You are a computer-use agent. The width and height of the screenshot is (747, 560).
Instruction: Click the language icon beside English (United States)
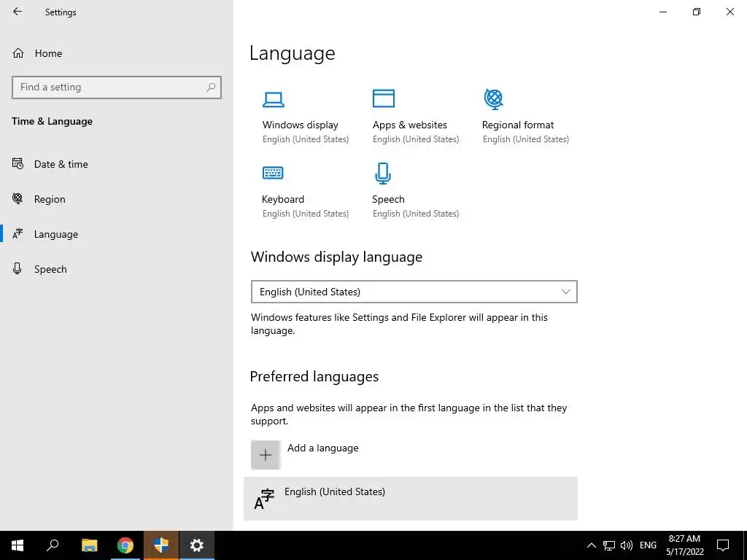[x=264, y=499]
